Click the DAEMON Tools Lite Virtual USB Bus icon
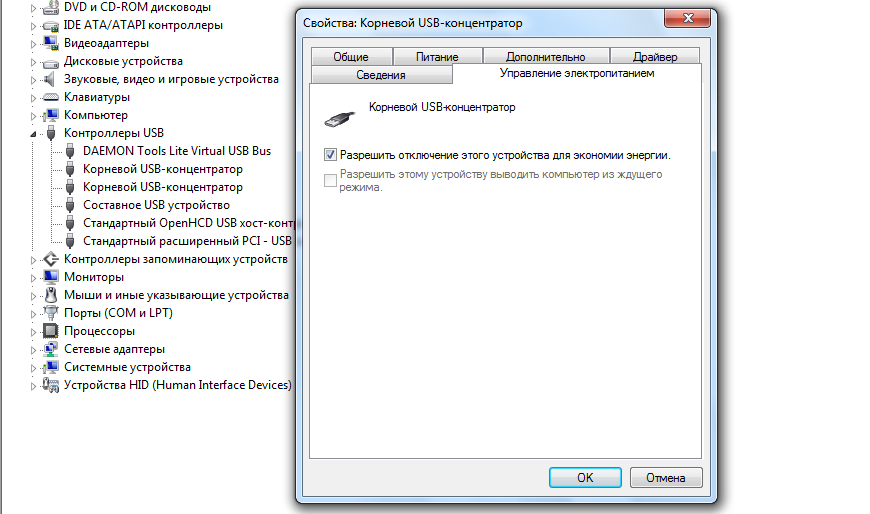This screenshot has width=870, height=514. [x=70, y=151]
